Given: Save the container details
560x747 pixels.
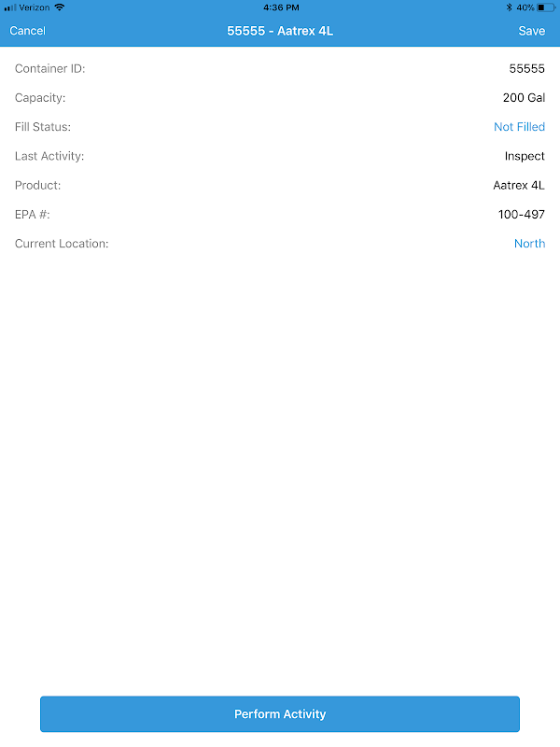Looking at the screenshot, I should [531, 31].
